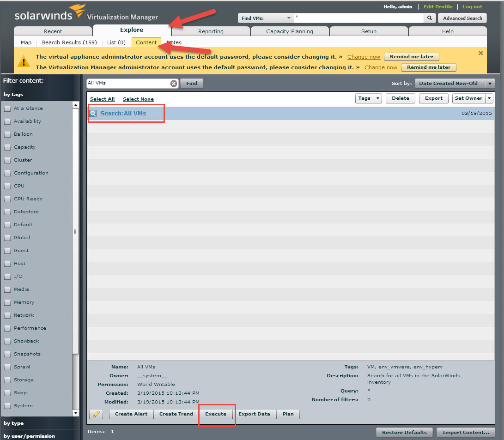
Task: Click the Create Trend button
Action: (176, 414)
